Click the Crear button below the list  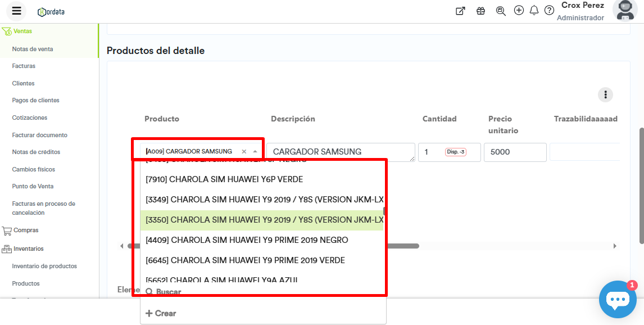(161, 313)
